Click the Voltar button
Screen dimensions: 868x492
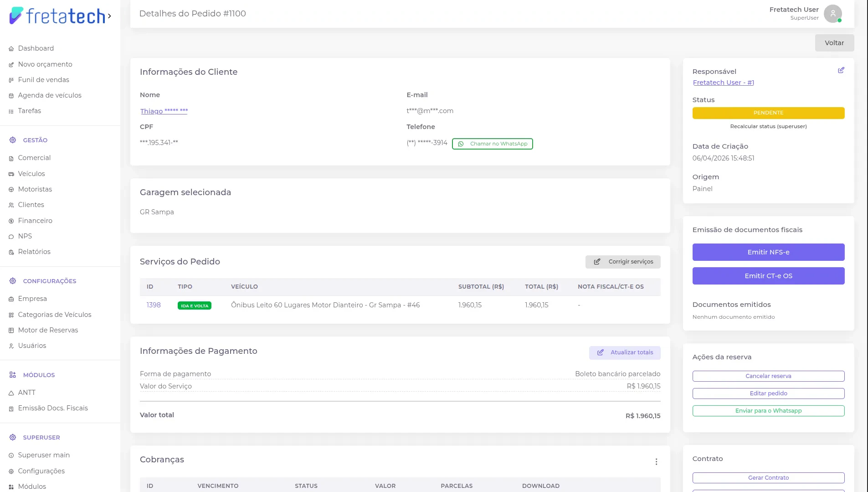834,43
